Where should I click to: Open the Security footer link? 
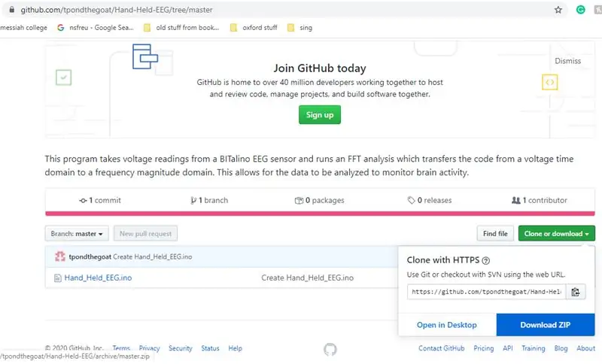click(180, 348)
